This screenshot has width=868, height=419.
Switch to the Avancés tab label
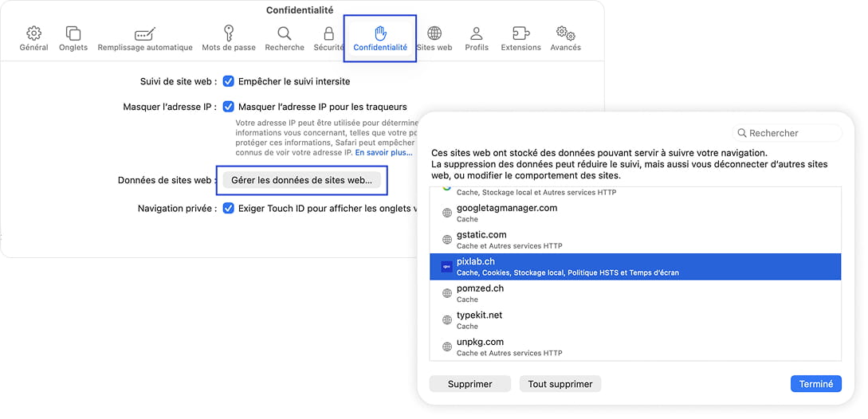566,48
